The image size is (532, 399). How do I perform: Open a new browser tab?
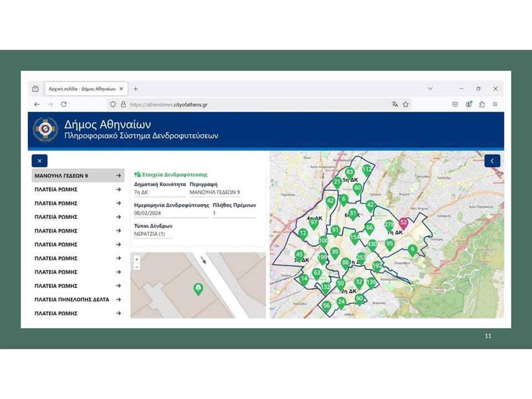coord(135,89)
